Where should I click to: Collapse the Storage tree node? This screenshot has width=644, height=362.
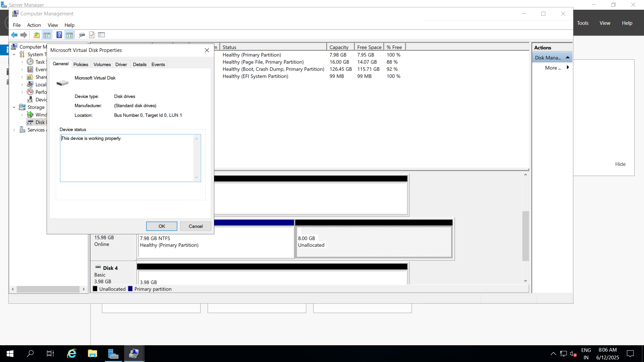[14, 107]
